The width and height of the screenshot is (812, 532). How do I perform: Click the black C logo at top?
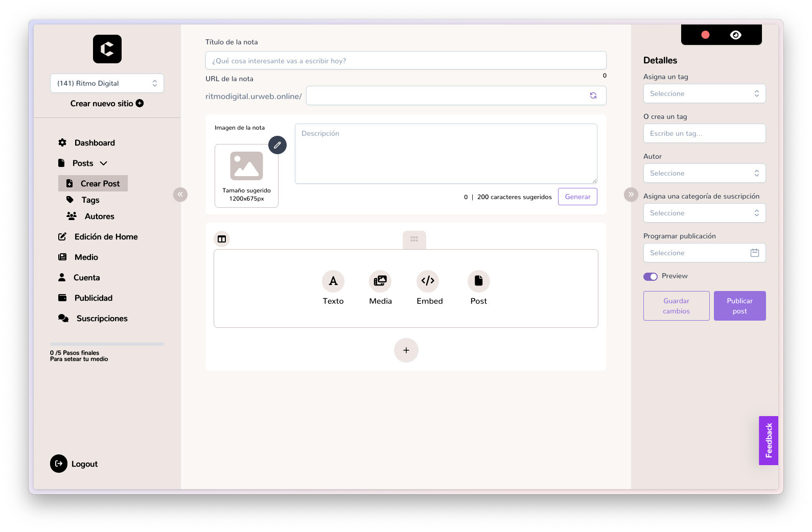107,49
